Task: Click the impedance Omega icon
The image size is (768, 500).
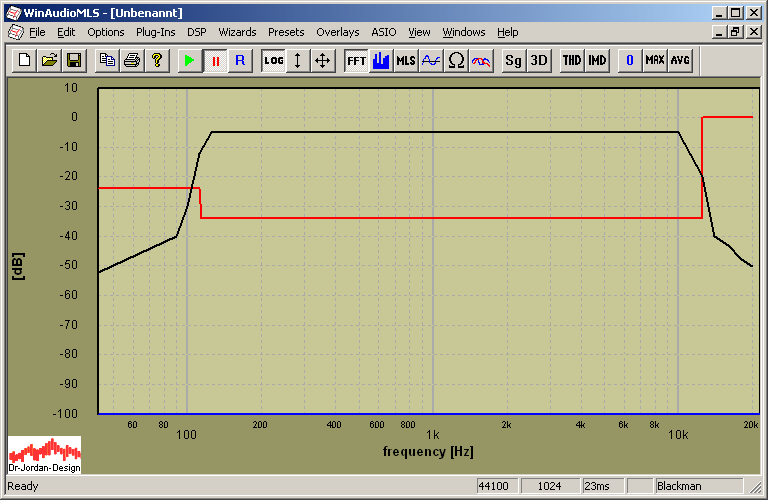Action: (x=456, y=60)
